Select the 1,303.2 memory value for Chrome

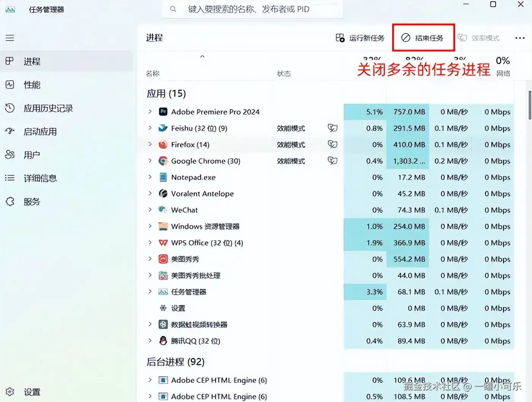pos(408,161)
